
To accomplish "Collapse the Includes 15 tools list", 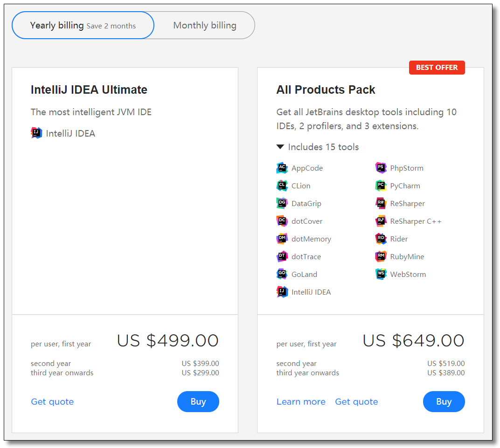I will [x=280, y=147].
